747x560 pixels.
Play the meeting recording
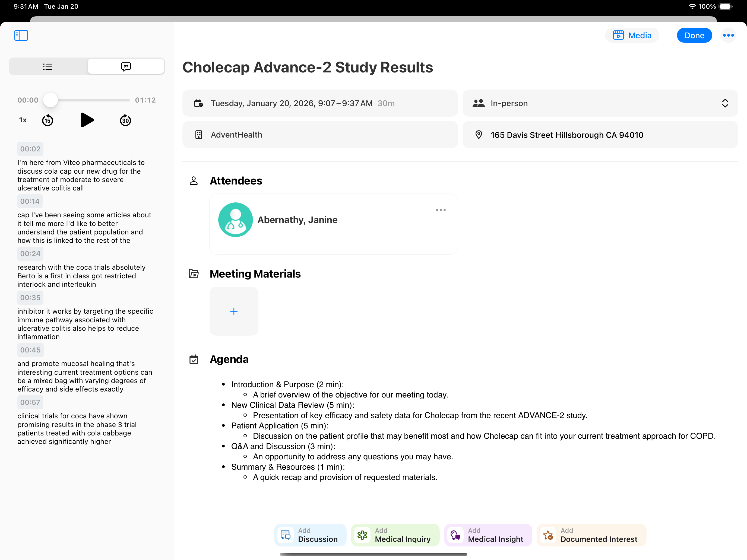point(87,120)
